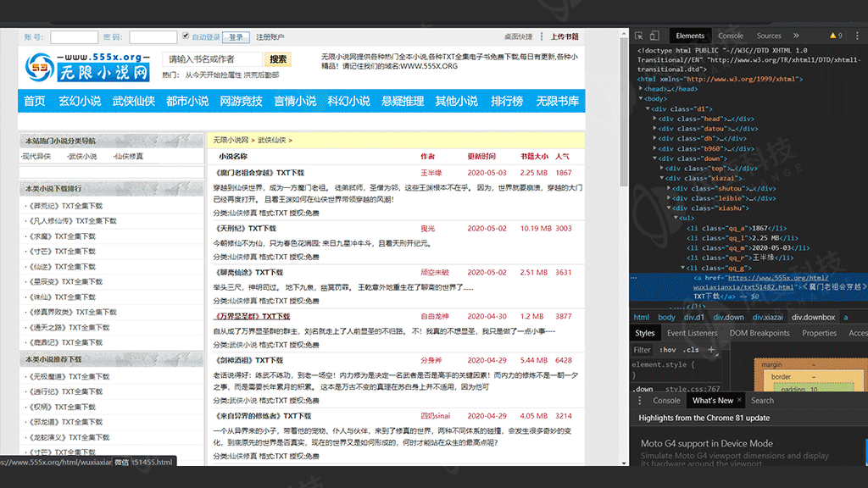Uncheck the 自动登录 auto-login checkbox

tap(186, 36)
